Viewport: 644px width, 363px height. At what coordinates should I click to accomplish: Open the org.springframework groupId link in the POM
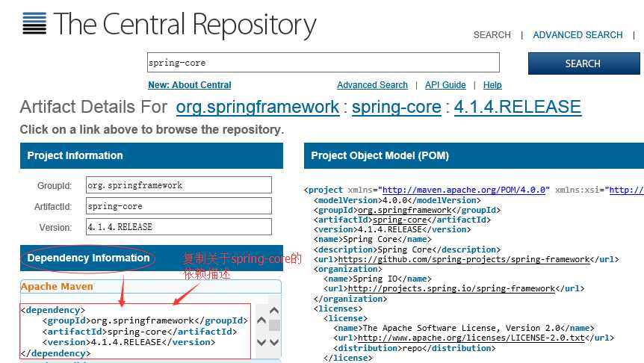[x=404, y=210]
